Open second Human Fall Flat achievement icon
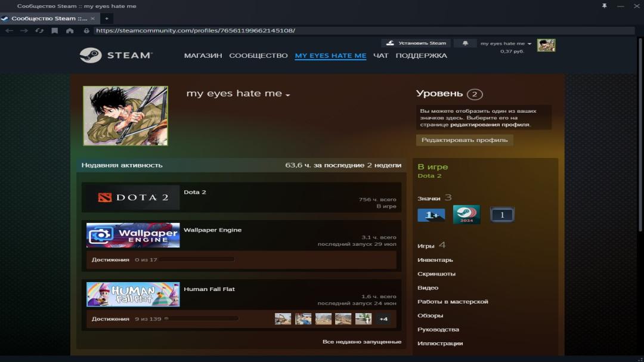Image resolution: width=644 pixels, height=362 pixels. tap(303, 319)
